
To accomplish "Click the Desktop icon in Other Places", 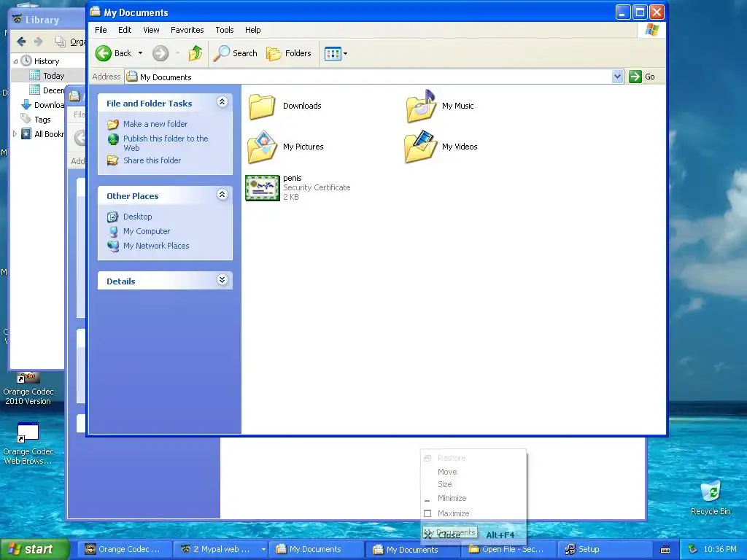I will (113, 217).
